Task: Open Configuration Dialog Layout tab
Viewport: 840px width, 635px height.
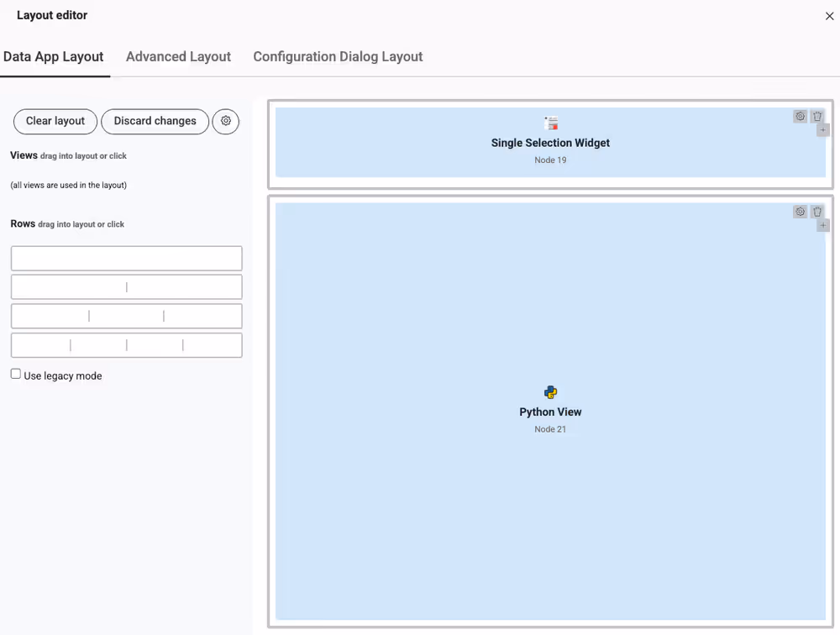Action: pyautogui.click(x=338, y=57)
